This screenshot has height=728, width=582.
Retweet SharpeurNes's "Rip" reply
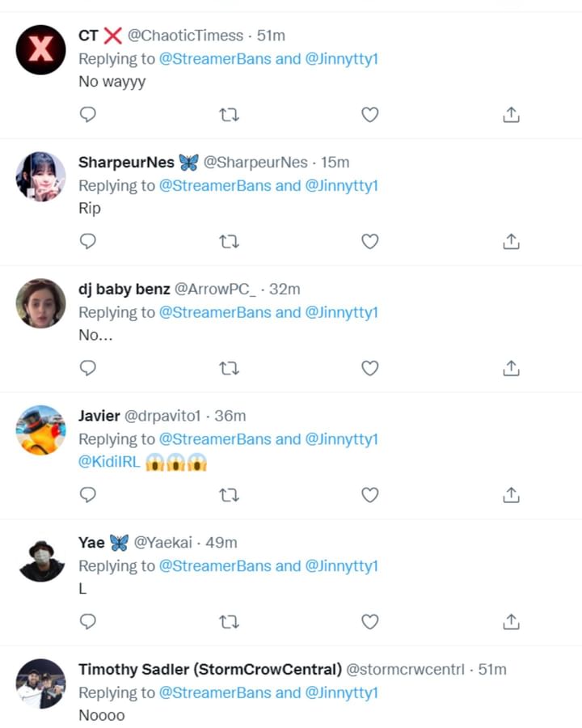pos(229,241)
